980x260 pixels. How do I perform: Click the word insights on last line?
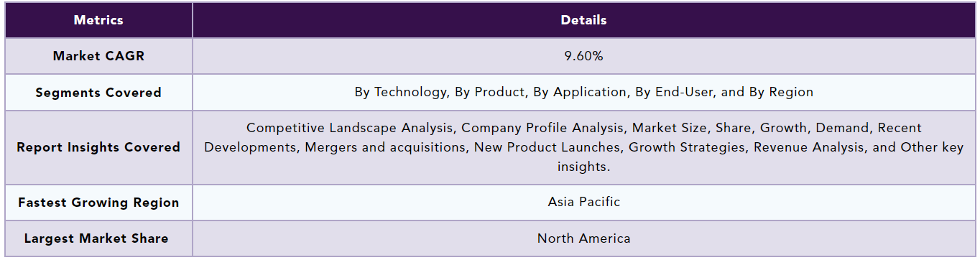coord(583,167)
